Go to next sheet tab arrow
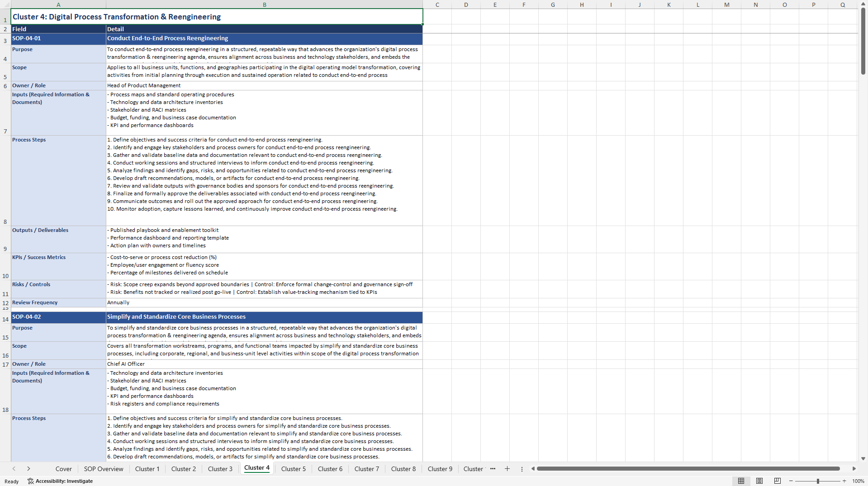 pos(28,469)
